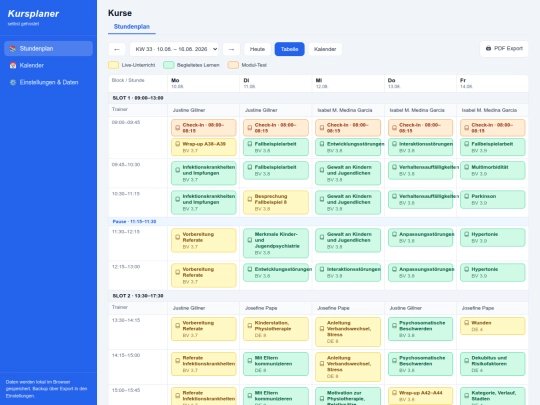This screenshot has height=405, width=540.
Task: Tick the checkbox on Friday's Multimorbidität card
Action: 467,167
